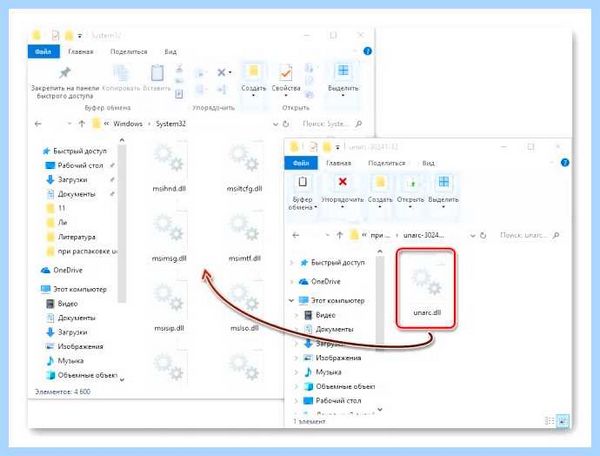The height and width of the screenshot is (456, 600).
Task: Select the msihnd.dll file
Action: (169, 167)
